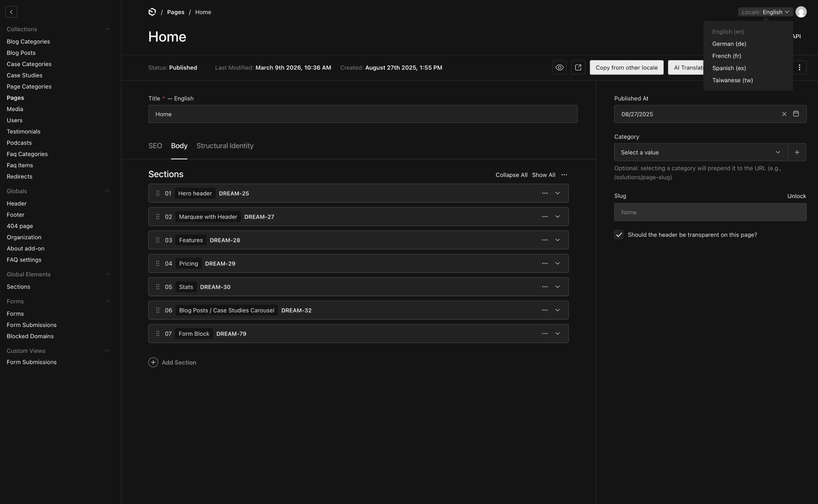
Task: Open page in new window icon
Action: (x=578, y=68)
